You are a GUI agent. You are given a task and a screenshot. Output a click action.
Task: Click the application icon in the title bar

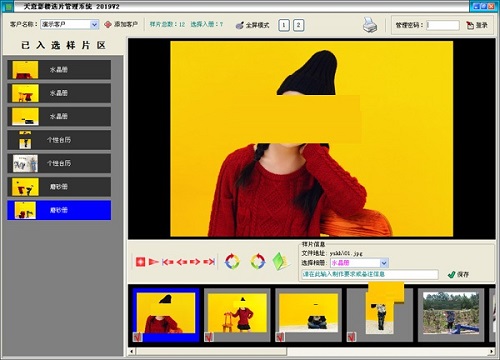[8, 6]
